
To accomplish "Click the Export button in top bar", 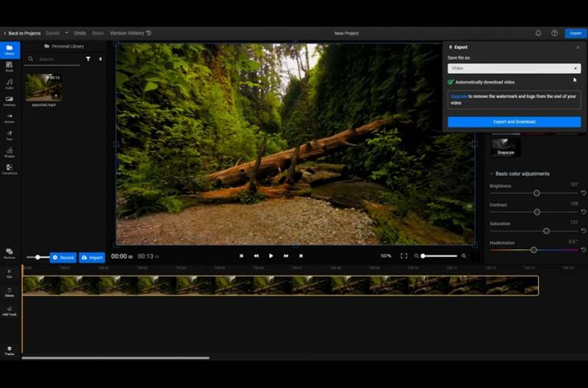I will click(x=576, y=33).
